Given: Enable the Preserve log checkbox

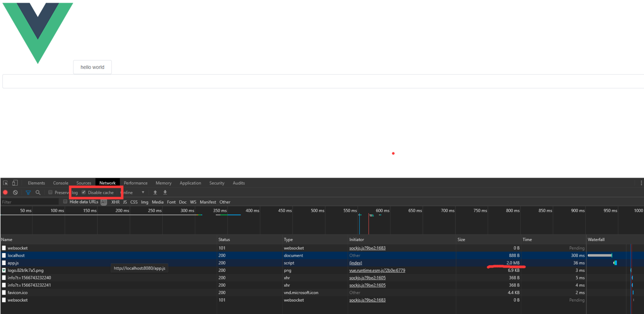Looking at the screenshot, I should tap(50, 192).
